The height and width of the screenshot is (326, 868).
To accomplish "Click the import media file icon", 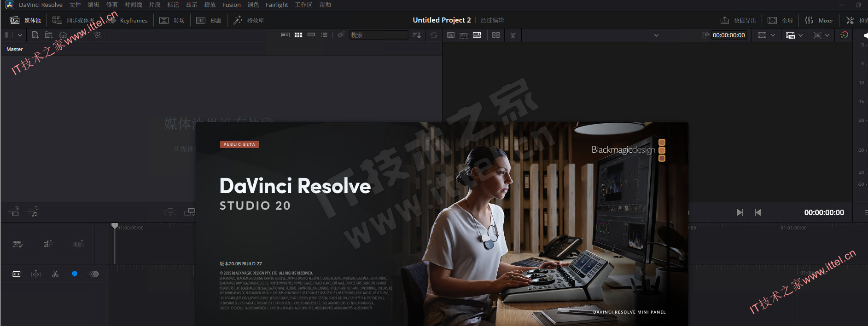I will point(35,35).
